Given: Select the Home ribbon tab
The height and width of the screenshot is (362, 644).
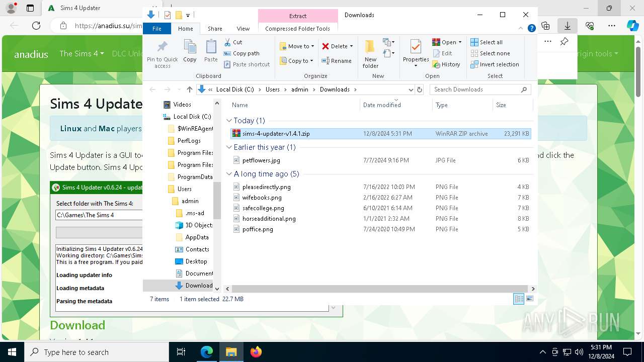Looking at the screenshot, I should pos(186,29).
